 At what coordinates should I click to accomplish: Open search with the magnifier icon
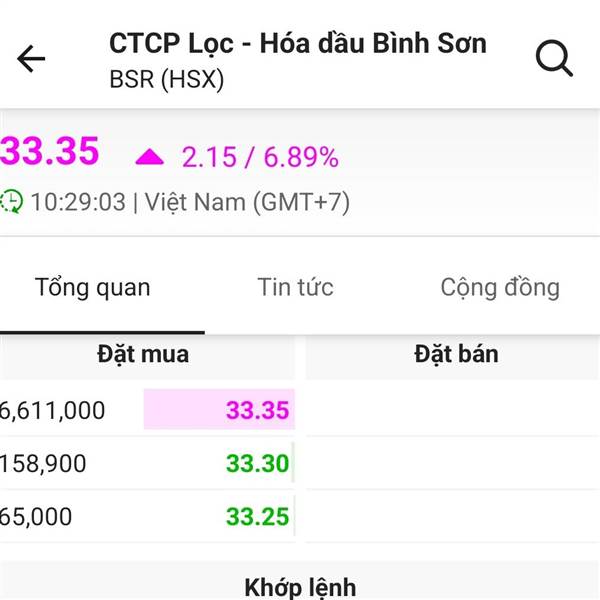click(x=553, y=59)
